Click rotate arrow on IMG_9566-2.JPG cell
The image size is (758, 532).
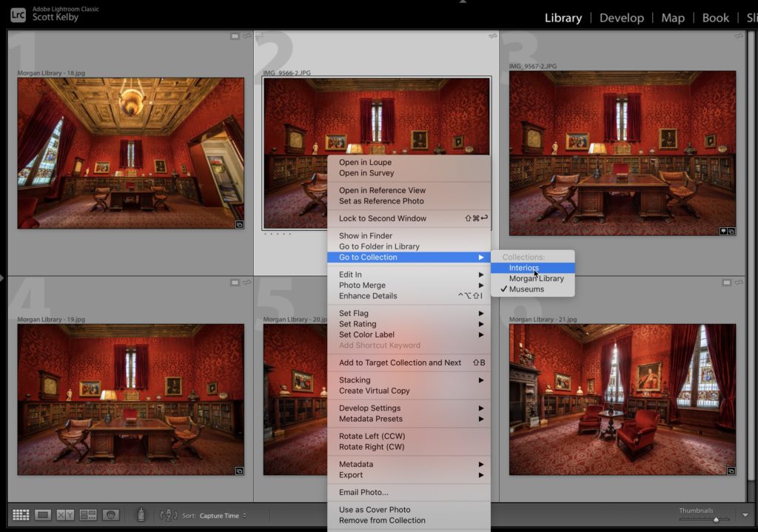click(x=492, y=36)
